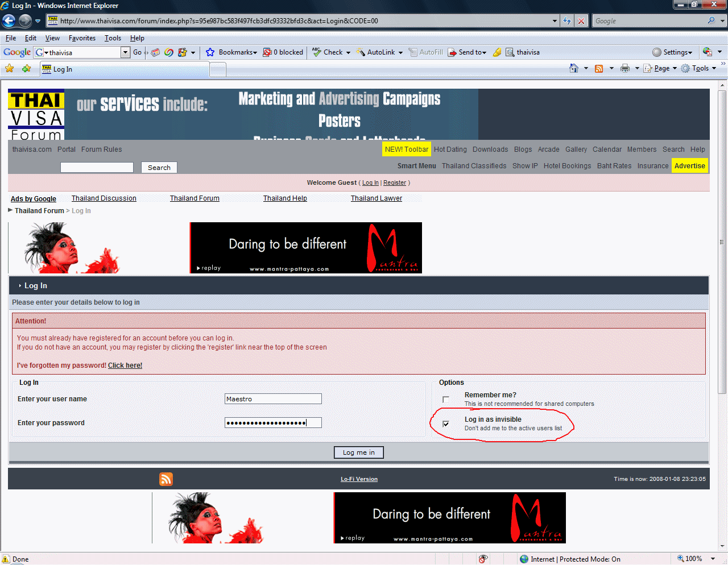728x565 pixels.
Task: Click the Google Toolbar Bookmarks star
Action: point(210,52)
